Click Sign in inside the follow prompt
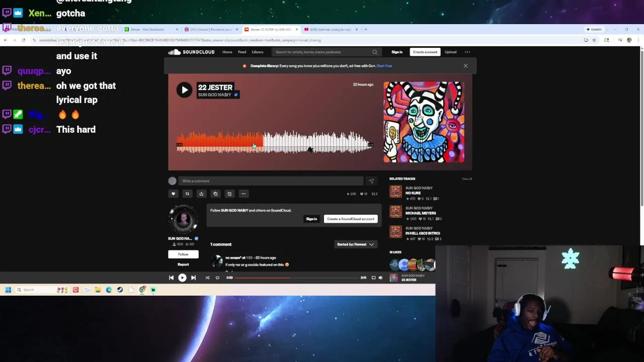 point(311,219)
